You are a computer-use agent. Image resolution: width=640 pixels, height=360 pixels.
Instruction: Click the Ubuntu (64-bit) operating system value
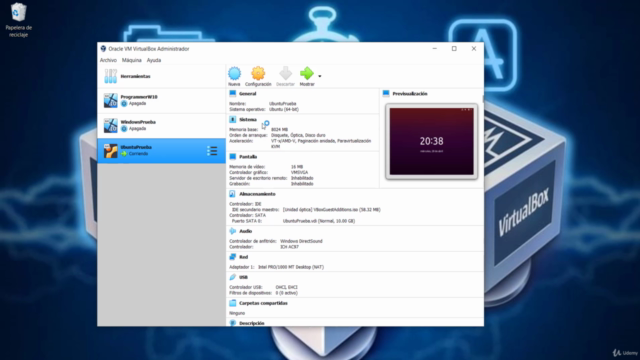(284, 109)
